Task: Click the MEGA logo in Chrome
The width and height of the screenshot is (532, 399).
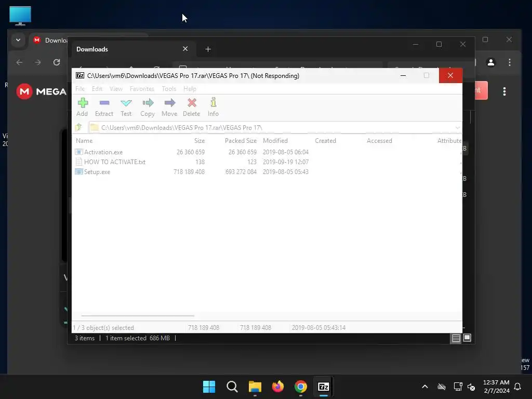Action: (x=42, y=91)
